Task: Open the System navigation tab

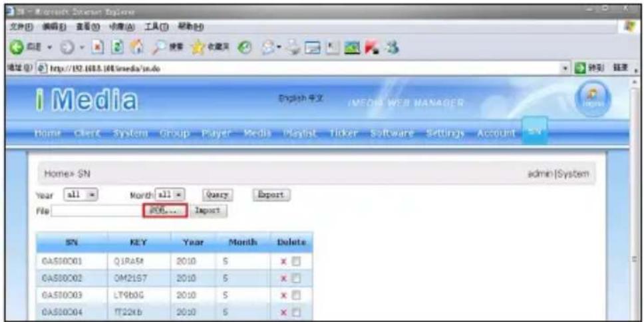Action: (130, 133)
